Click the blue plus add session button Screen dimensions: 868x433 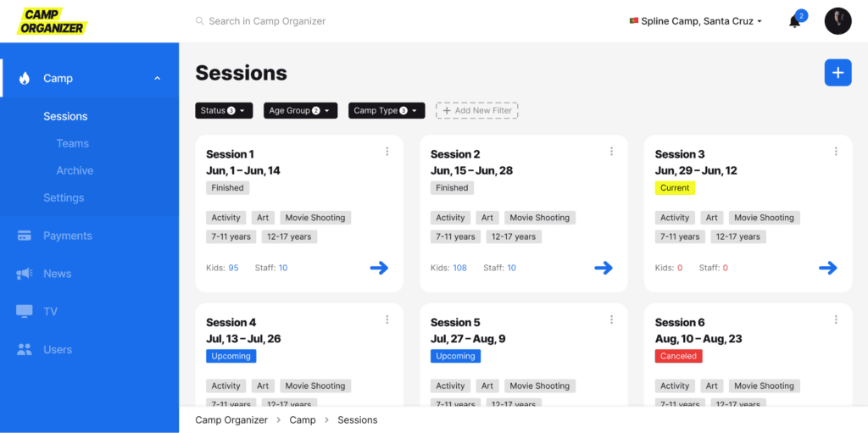[837, 73]
